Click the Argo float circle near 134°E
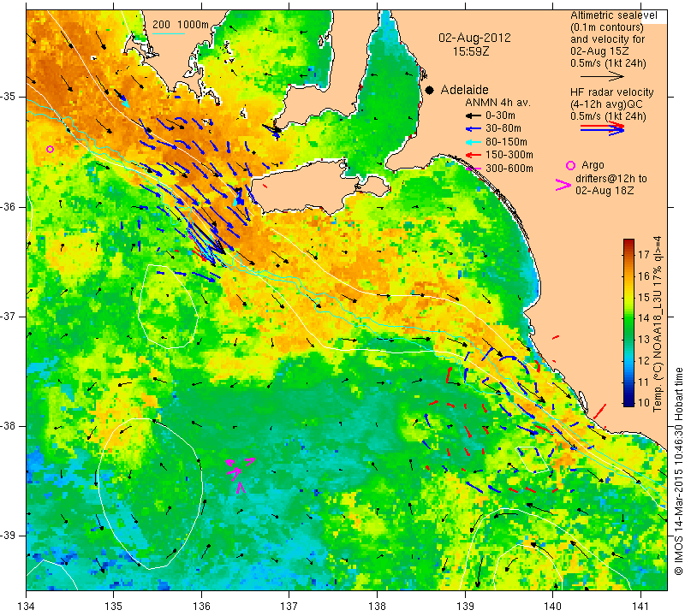The height and width of the screenshot is (616, 685). coord(51,150)
